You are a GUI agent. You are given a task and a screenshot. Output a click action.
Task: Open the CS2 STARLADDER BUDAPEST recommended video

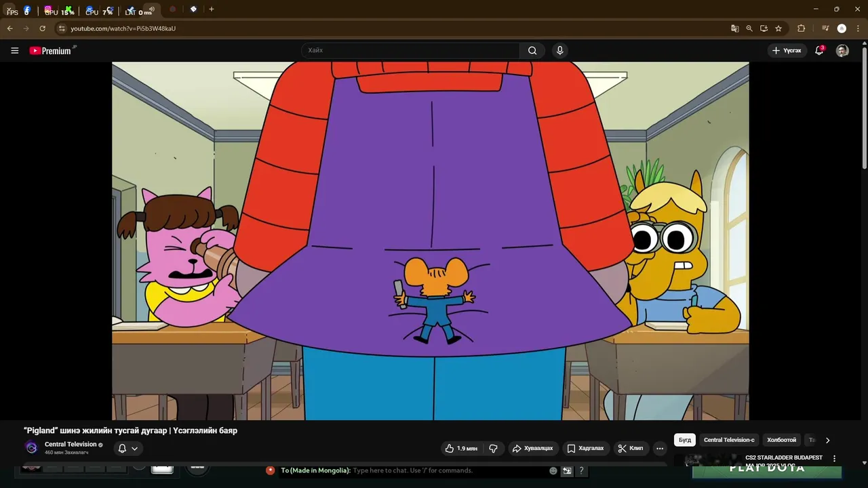click(784, 458)
